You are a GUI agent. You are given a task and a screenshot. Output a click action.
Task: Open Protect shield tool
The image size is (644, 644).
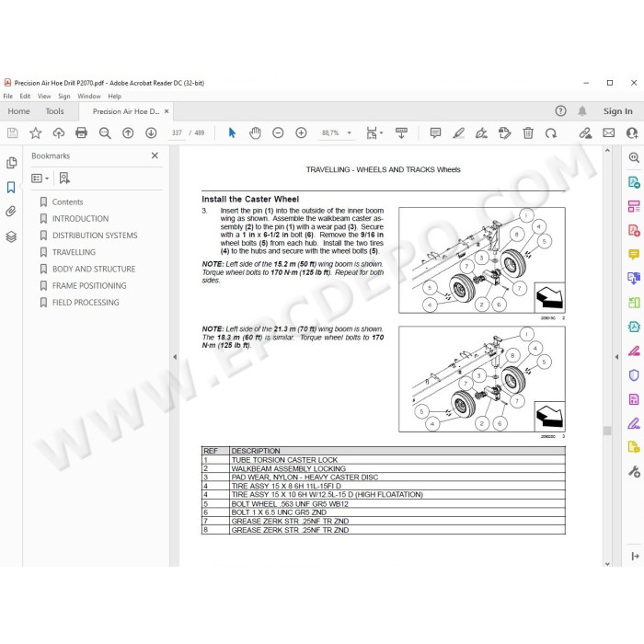634,375
